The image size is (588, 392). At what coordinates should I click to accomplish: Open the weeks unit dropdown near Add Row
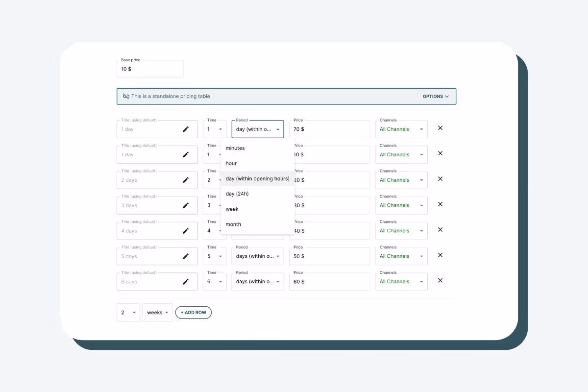158,313
